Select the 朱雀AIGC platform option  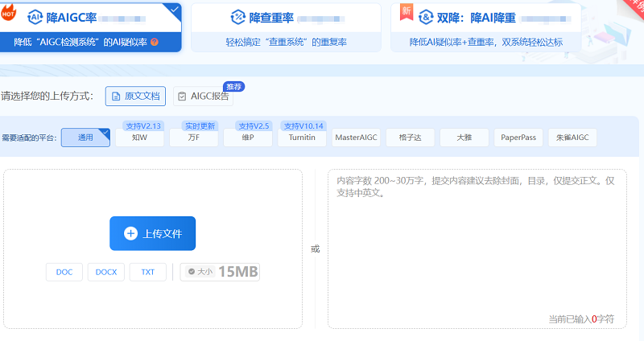point(572,138)
